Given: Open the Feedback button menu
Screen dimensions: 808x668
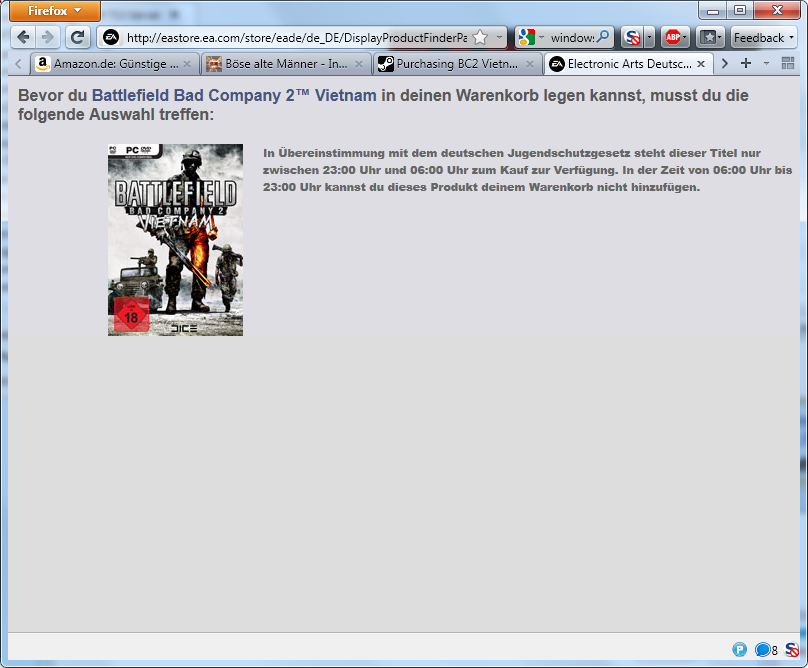Looking at the screenshot, I should tap(764, 37).
